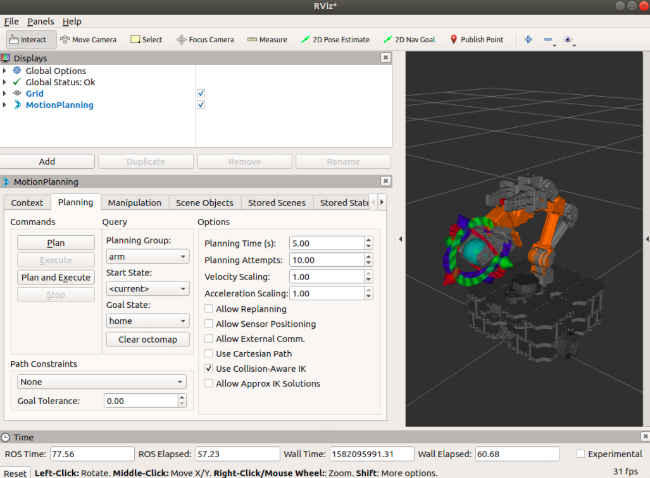Click the Reset button

pyautogui.click(x=15, y=473)
